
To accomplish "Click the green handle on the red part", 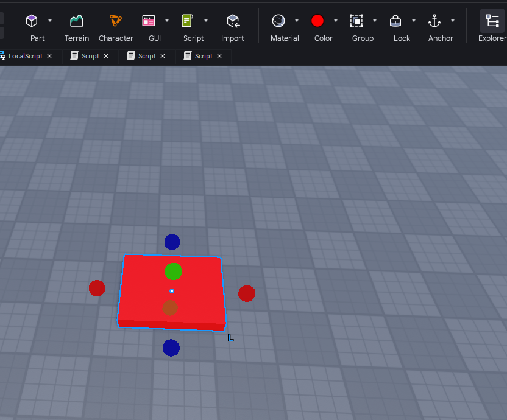I will 174,271.
